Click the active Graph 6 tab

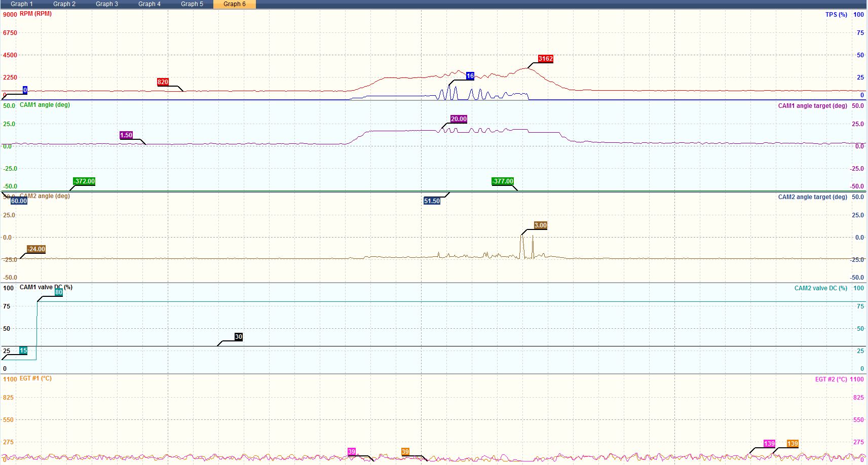[234, 4]
